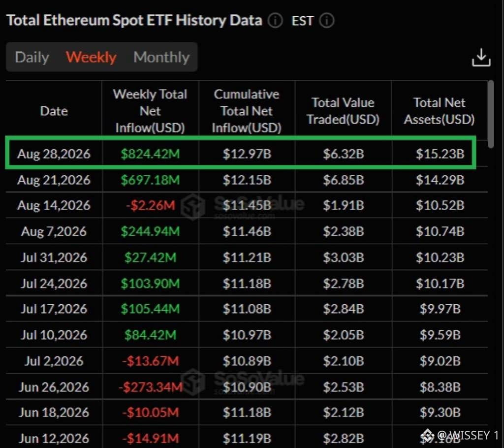Click the $27.42M weekly inflow value
This screenshot has width=504, height=448.
(151, 257)
